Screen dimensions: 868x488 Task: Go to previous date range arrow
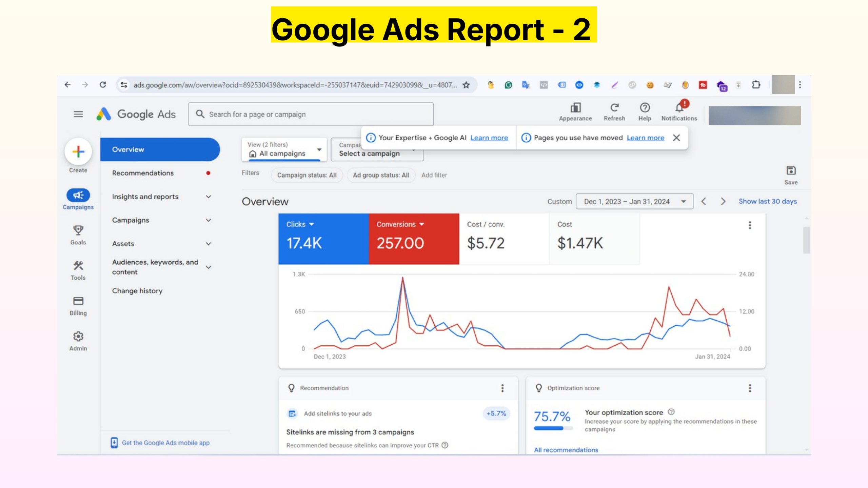tap(704, 202)
